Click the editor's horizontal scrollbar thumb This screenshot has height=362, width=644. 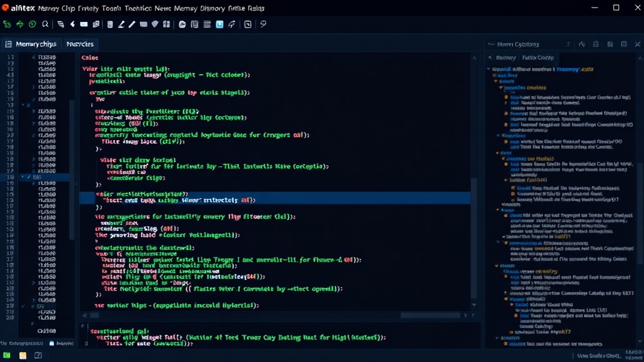coord(430,315)
